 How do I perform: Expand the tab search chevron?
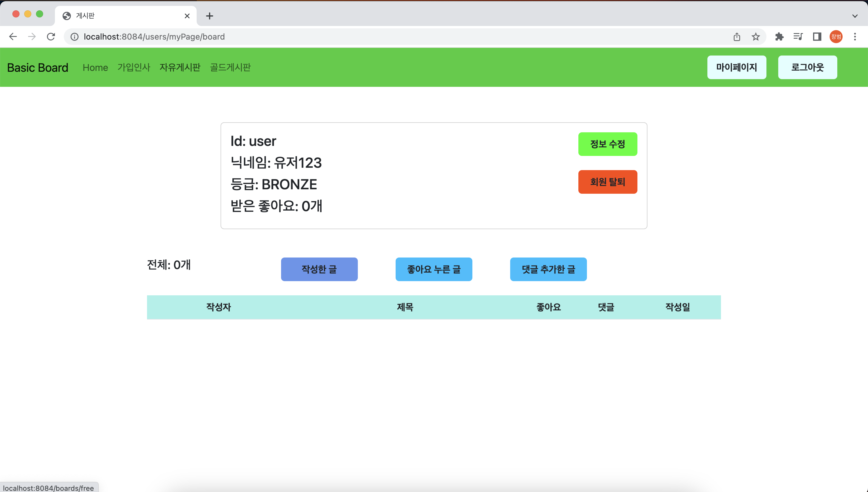coord(855,16)
